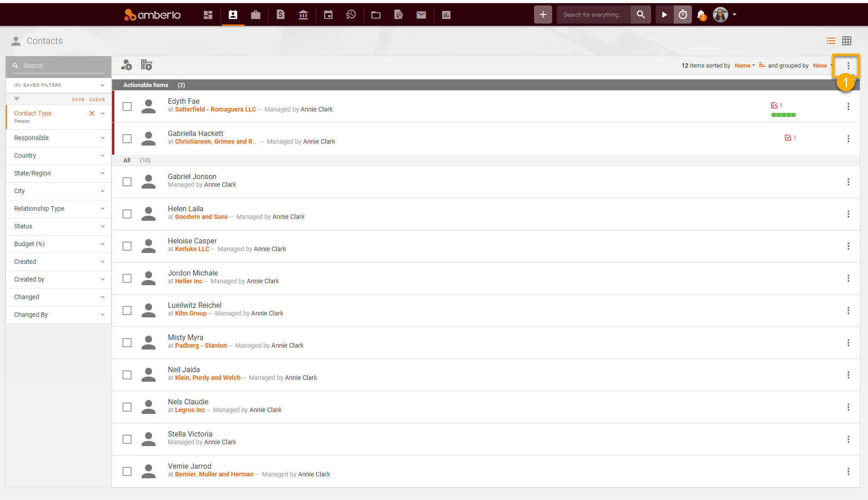Screen dimensions: 868x500
Task: Open the Contacts module icon
Action: (233, 15)
